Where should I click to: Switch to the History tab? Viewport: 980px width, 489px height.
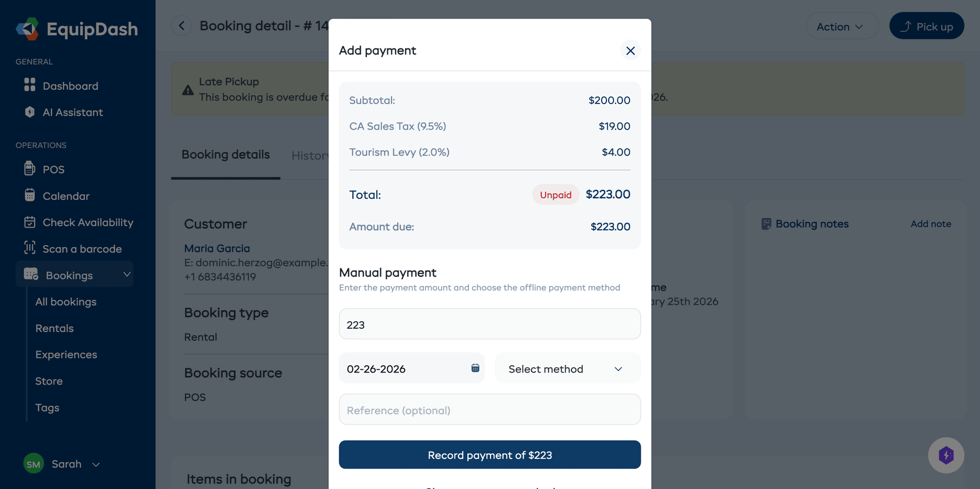click(310, 155)
